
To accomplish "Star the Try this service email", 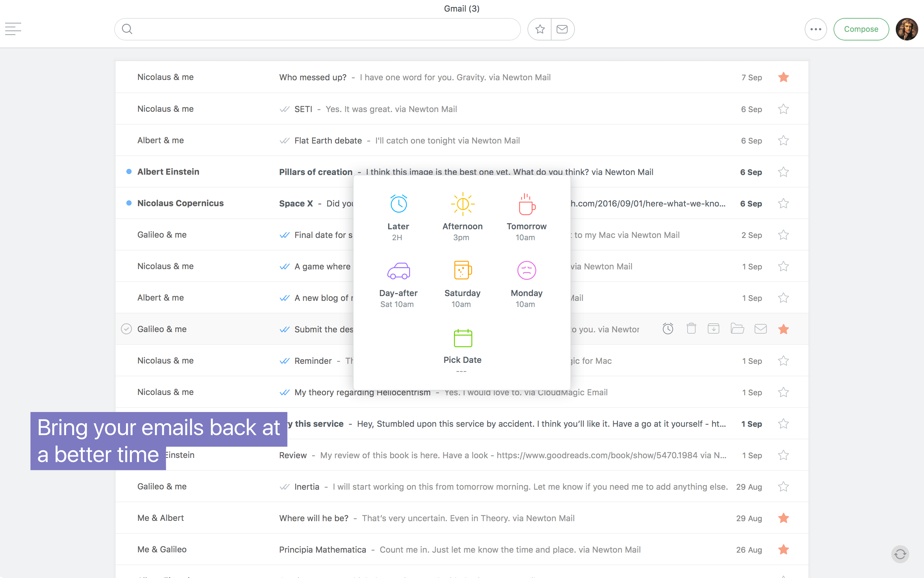I will click(783, 424).
